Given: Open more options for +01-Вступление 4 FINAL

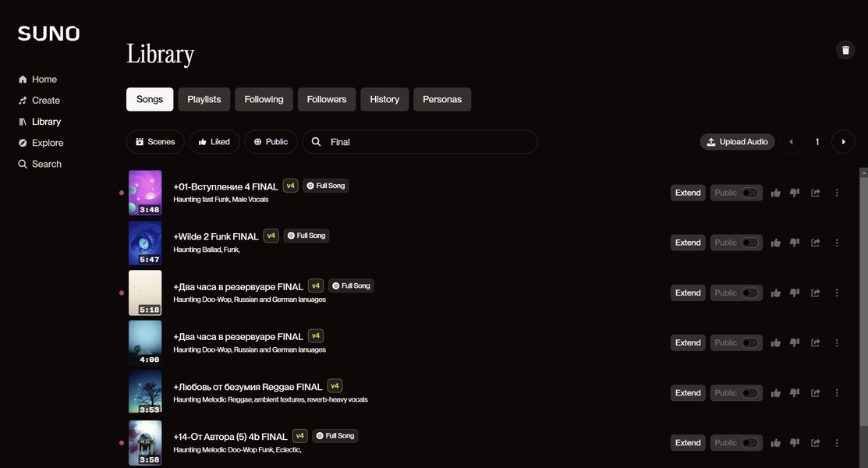Looking at the screenshot, I should coord(837,193).
